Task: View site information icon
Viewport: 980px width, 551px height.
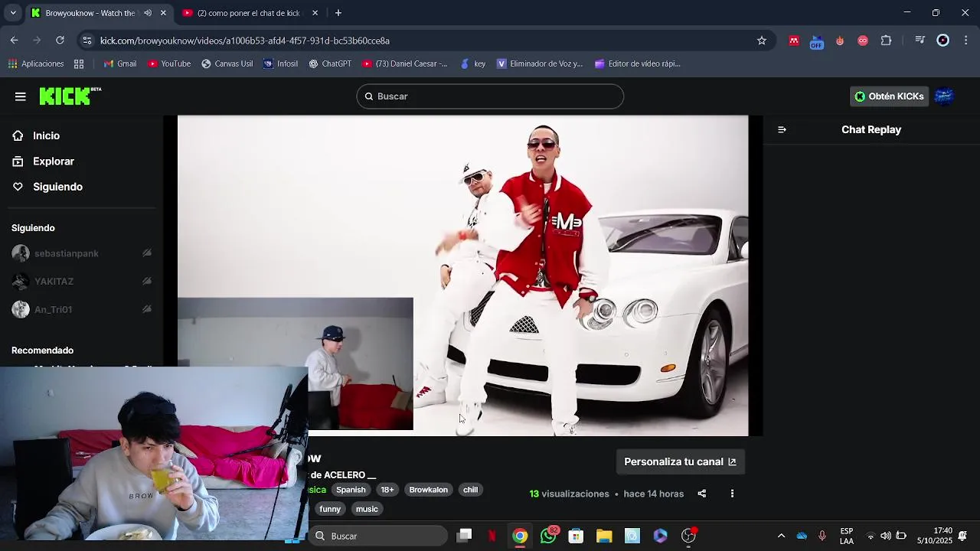Action: point(88,41)
